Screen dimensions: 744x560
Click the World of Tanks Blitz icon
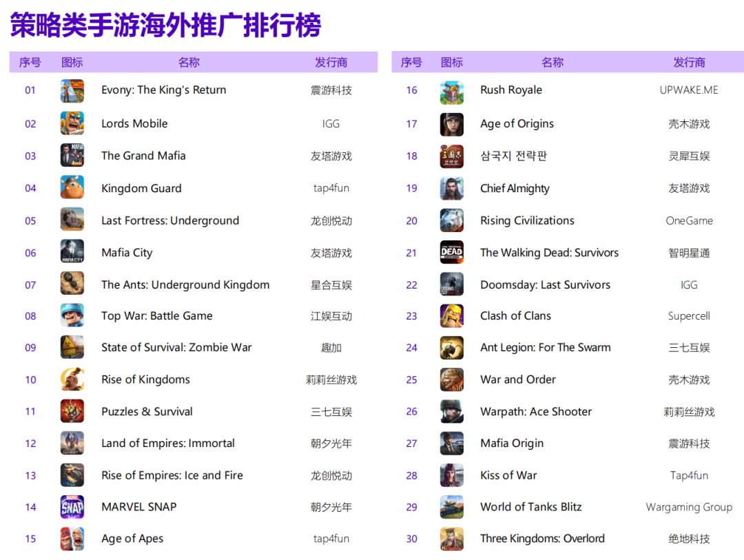(452, 507)
